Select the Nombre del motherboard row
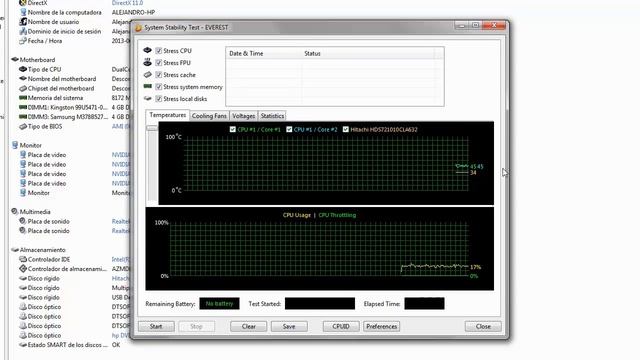Viewport: 640px width, 360px height. pos(62,79)
